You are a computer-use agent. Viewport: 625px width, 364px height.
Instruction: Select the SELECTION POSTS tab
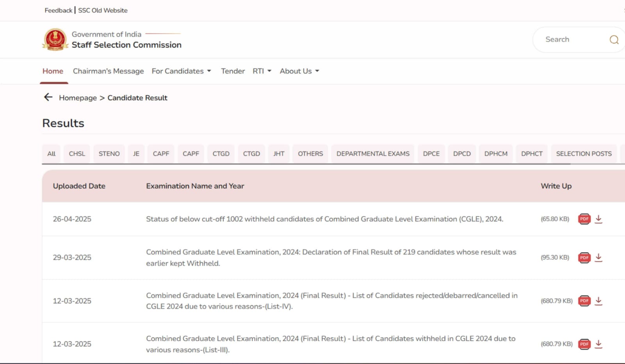[x=584, y=154]
